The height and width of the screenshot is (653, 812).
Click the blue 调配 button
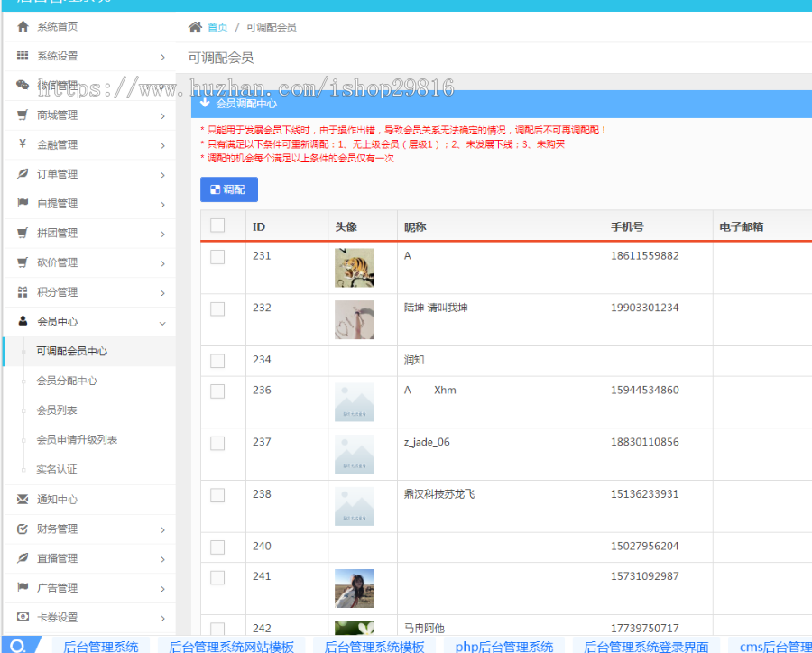(228, 189)
